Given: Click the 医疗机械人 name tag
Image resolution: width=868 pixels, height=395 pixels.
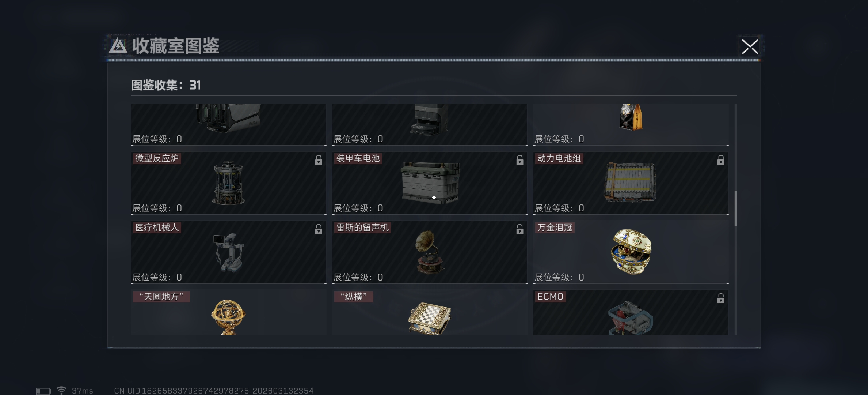Looking at the screenshot, I should click(157, 227).
